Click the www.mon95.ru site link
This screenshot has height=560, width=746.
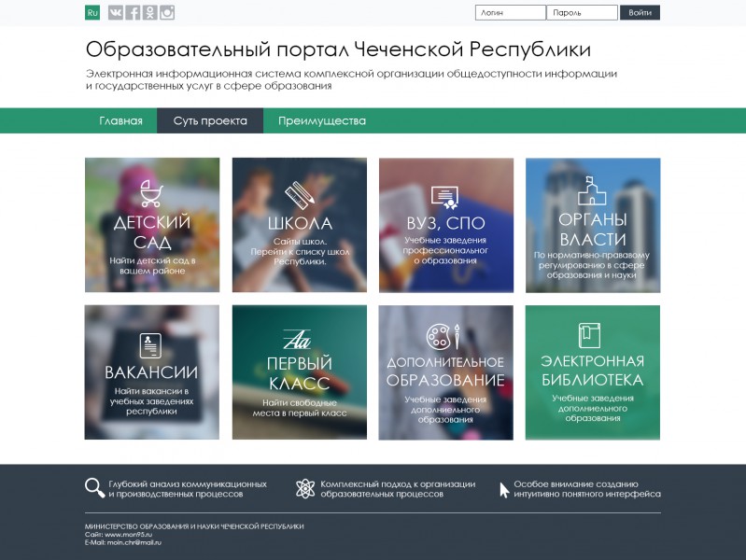click(129, 534)
